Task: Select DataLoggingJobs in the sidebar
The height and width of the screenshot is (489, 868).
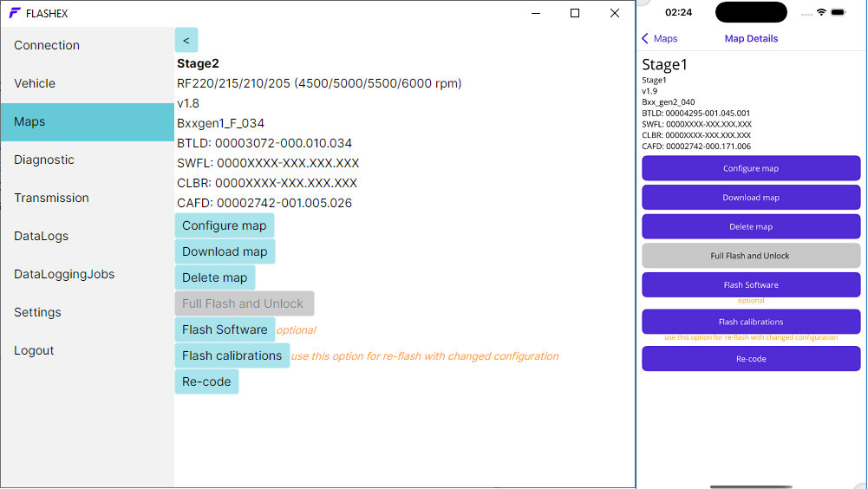Action: (x=64, y=274)
